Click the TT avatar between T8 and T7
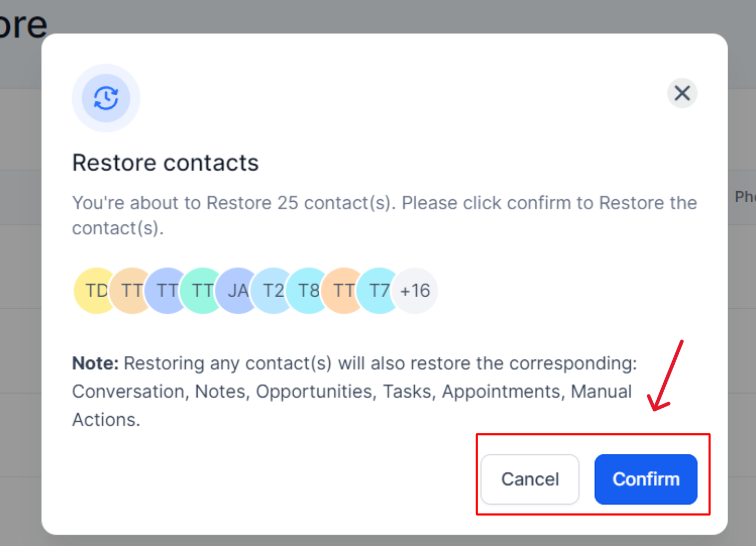Viewport: 756px width, 546px height. pos(343,291)
